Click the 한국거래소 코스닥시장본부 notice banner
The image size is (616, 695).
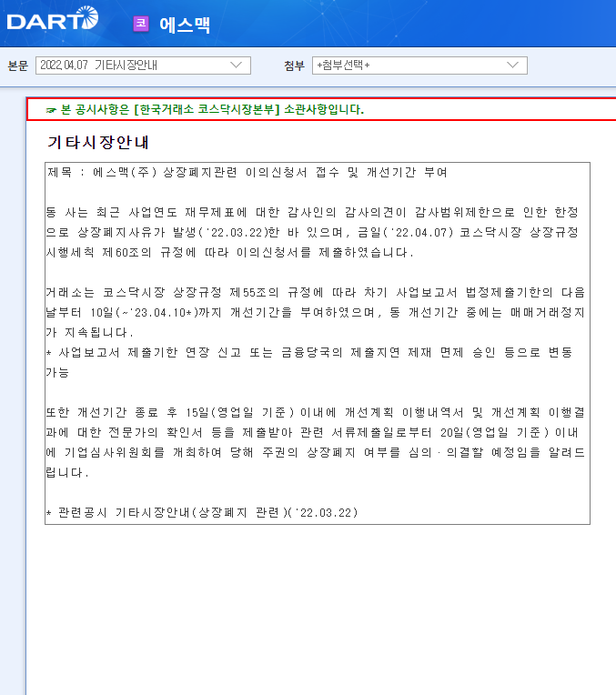tap(321, 109)
